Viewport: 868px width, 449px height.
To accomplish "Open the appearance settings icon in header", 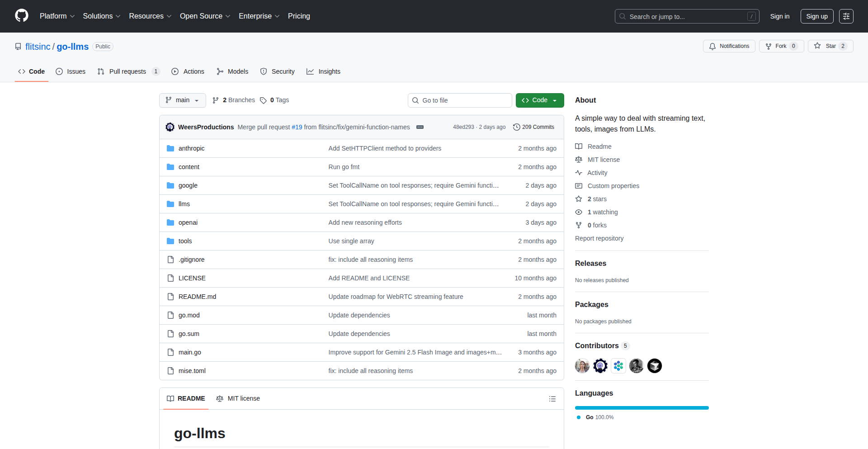I will pyautogui.click(x=846, y=16).
